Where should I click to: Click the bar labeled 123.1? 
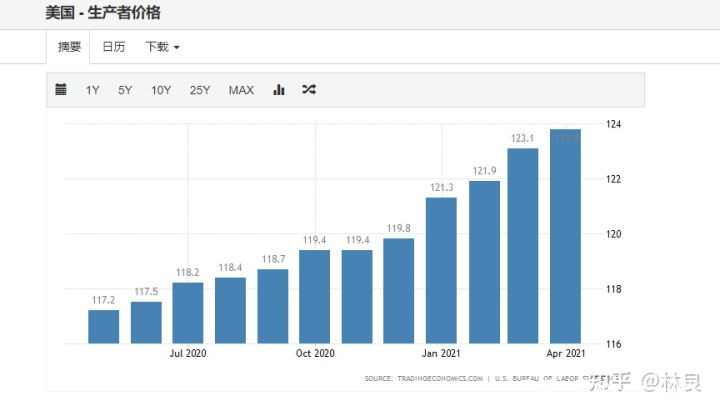[523, 246]
